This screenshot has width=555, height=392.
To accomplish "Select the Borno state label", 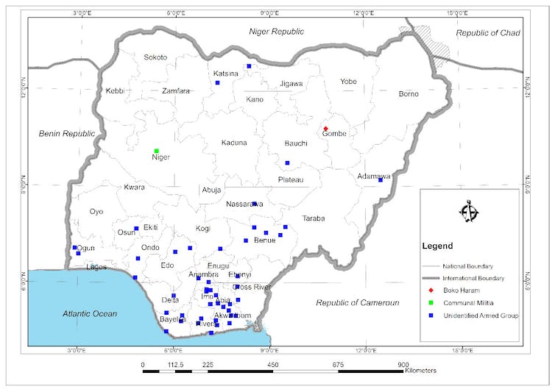I will coord(409,94).
